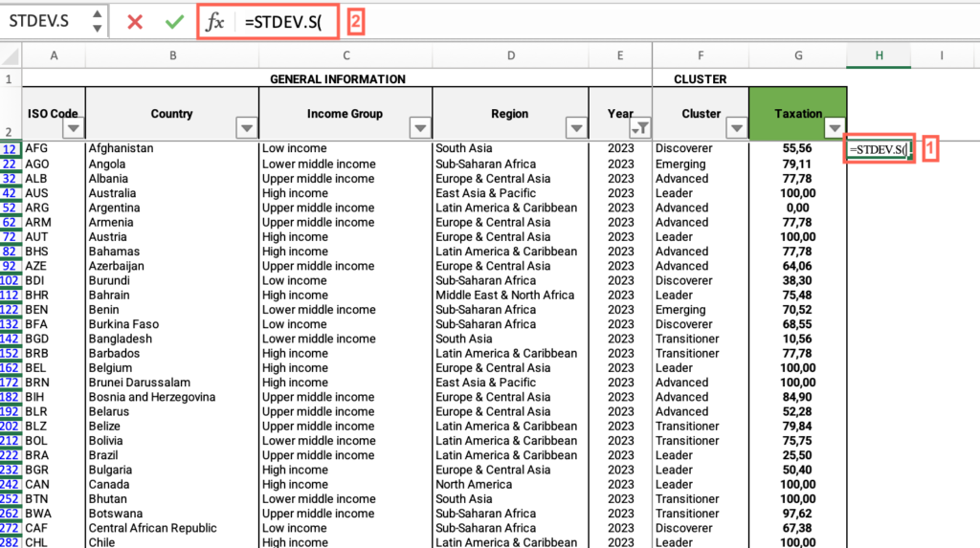Screen dimensions: 980x548
Task: Click the Central African Republic cell
Action: 172,528
